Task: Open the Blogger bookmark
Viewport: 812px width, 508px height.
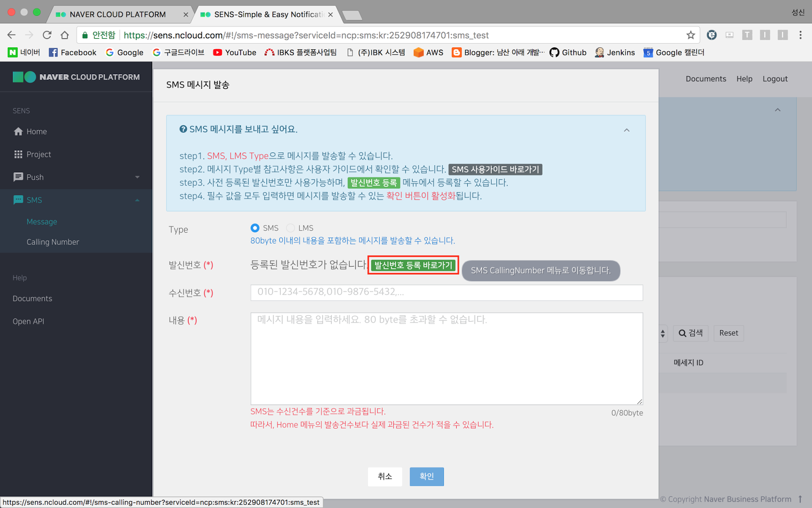Action: 498,52
